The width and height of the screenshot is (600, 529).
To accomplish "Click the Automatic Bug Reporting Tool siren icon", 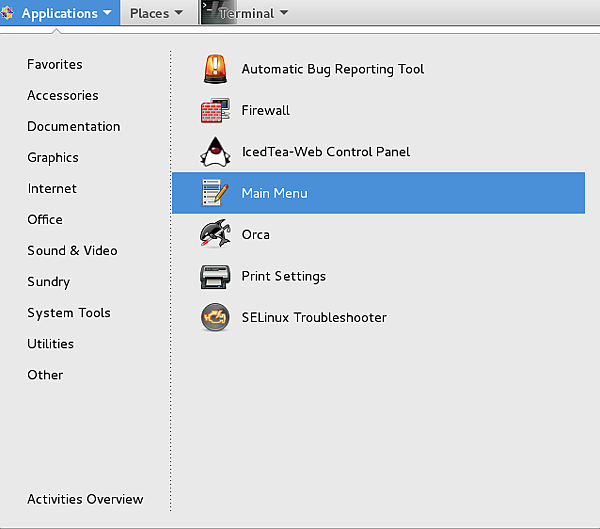I will point(215,69).
